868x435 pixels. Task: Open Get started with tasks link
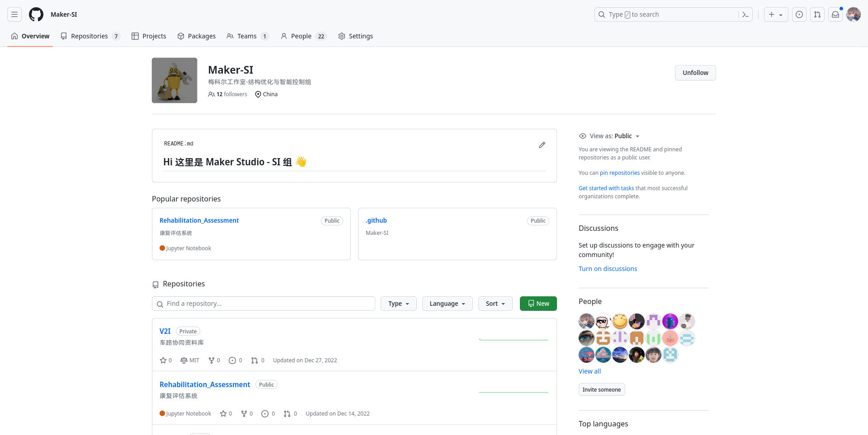click(x=606, y=188)
